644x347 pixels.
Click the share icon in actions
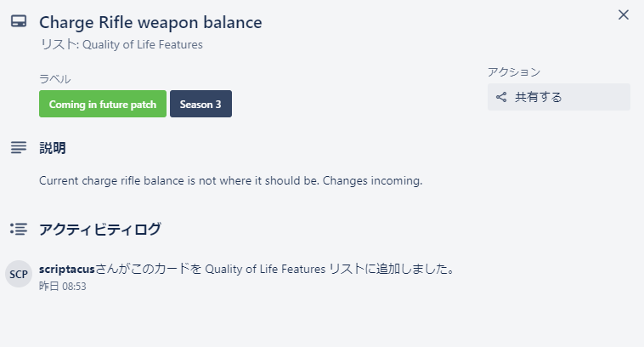pyautogui.click(x=501, y=97)
